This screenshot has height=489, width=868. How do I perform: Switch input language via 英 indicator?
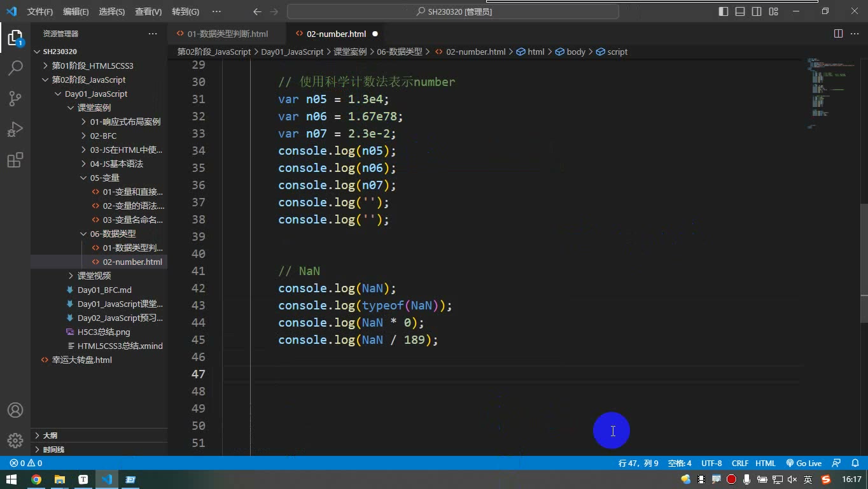[808, 479]
